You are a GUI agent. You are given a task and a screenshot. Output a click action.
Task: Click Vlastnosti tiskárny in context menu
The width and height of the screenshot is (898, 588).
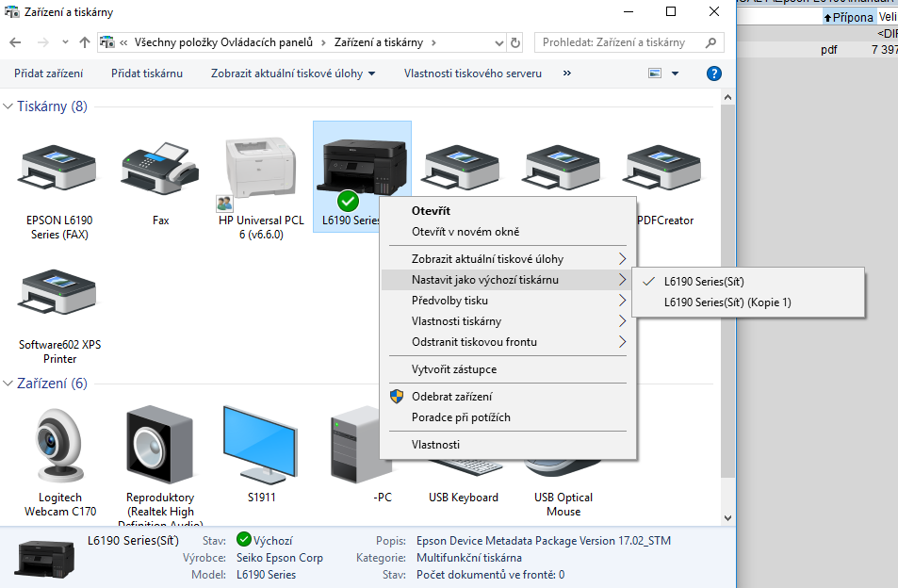(x=456, y=321)
